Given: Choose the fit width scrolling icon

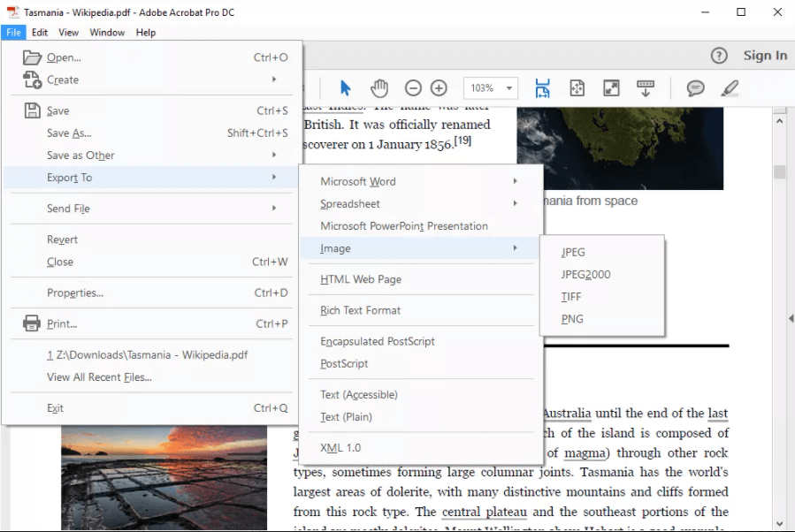Looking at the screenshot, I should pyautogui.click(x=542, y=88).
